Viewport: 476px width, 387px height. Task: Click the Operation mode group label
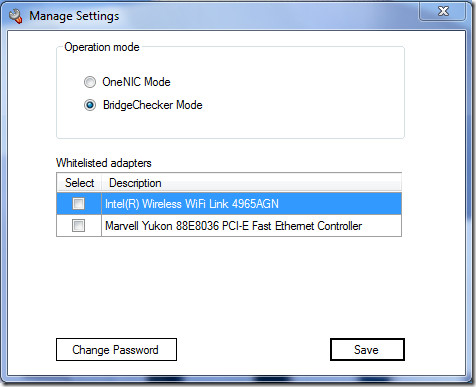coord(102,47)
